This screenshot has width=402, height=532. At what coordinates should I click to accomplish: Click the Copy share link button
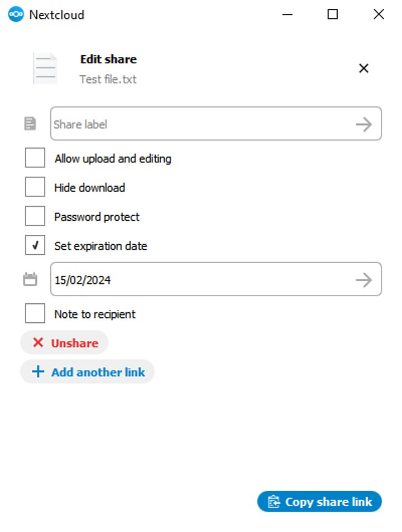pyautogui.click(x=319, y=501)
